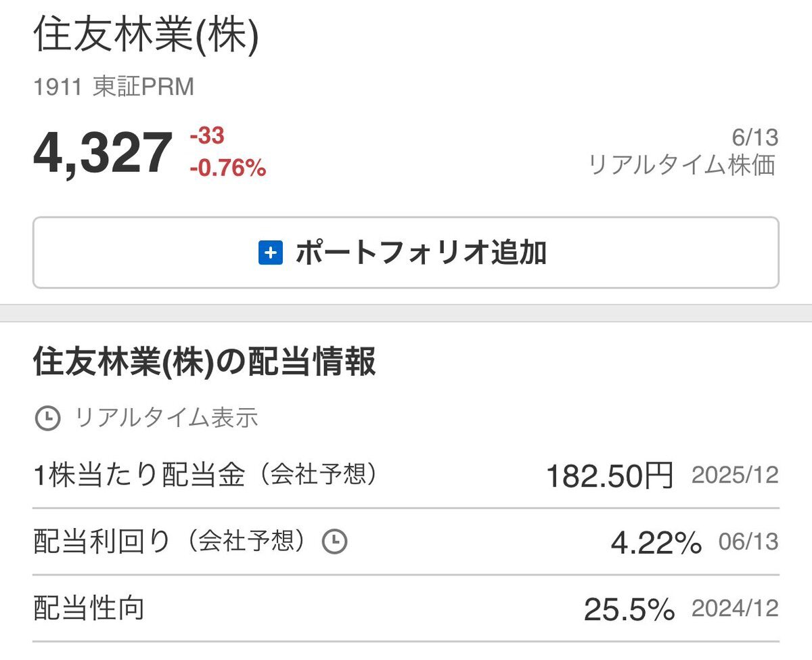
Task: Click the blue plus icon for portfolio add
Action: [271, 253]
